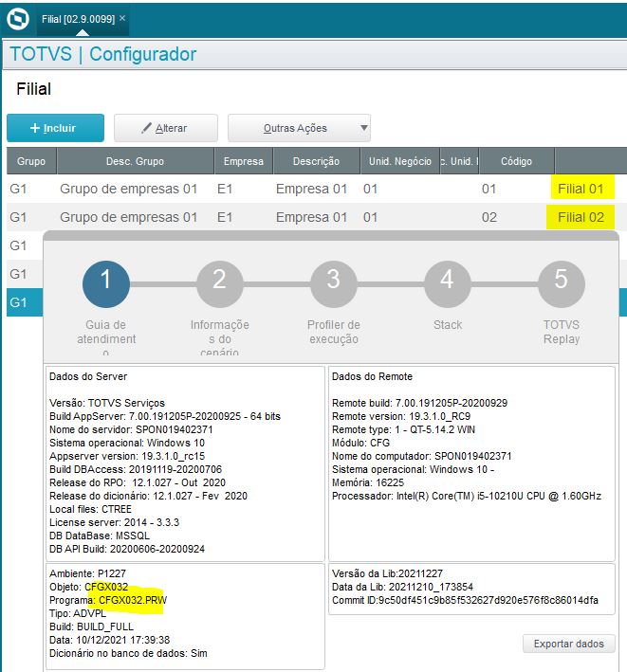Click code cell 02 in the Filial 02 row
627x672 pixels.
[489, 217]
